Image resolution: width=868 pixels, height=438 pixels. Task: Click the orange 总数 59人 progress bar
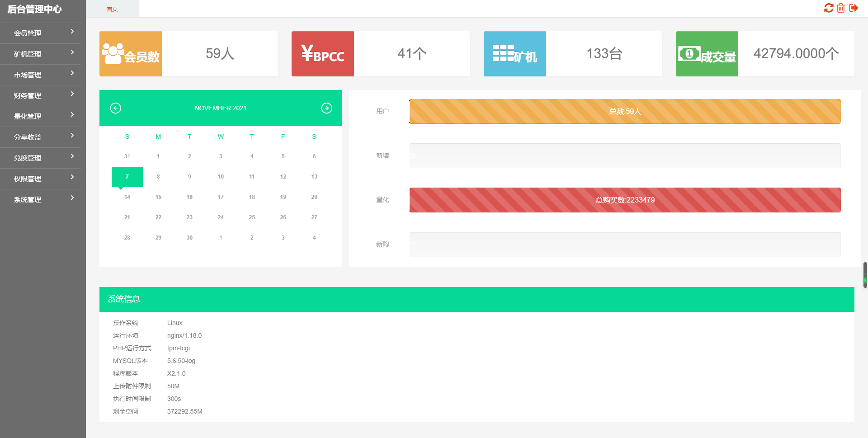pos(625,111)
